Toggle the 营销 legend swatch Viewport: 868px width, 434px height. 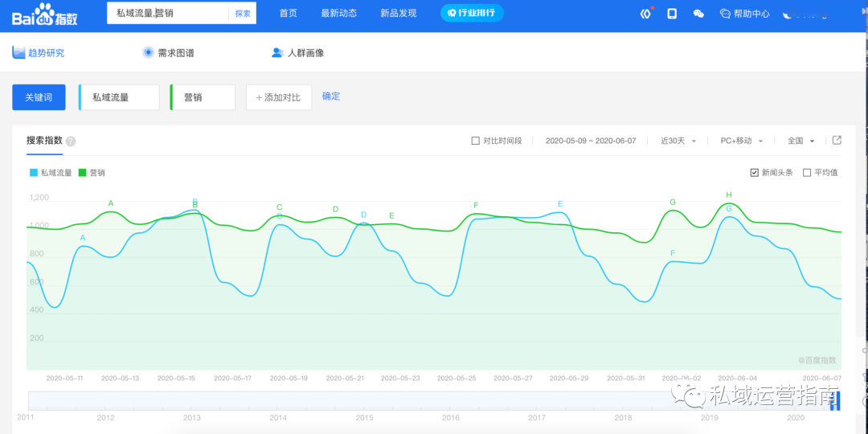pos(83,173)
